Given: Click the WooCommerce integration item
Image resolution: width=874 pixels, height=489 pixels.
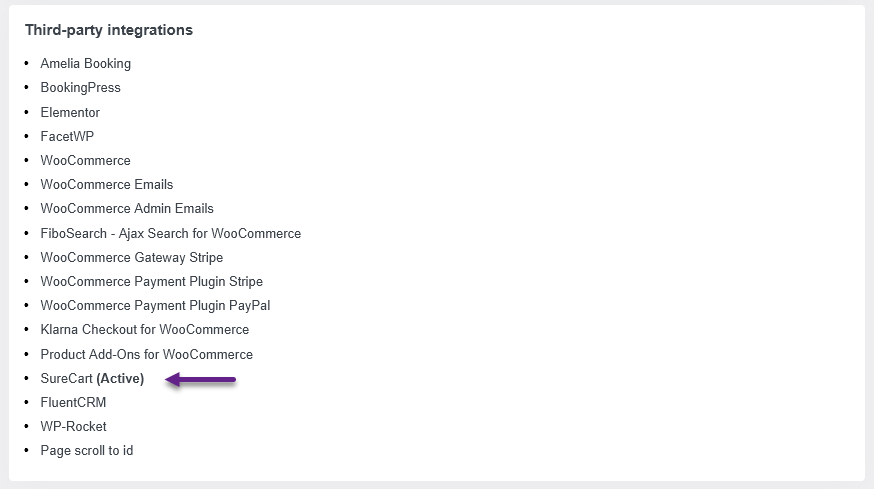Looking at the screenshot, I should 85,160.
